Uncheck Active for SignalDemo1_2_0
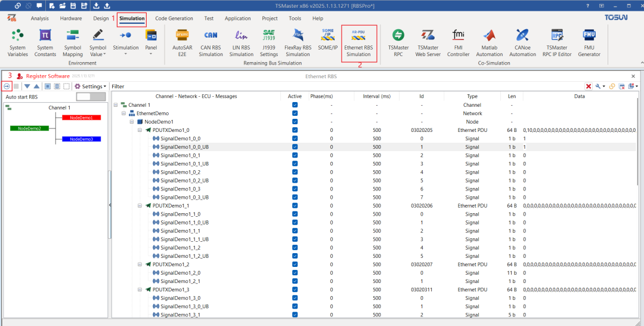 [295, 272]
